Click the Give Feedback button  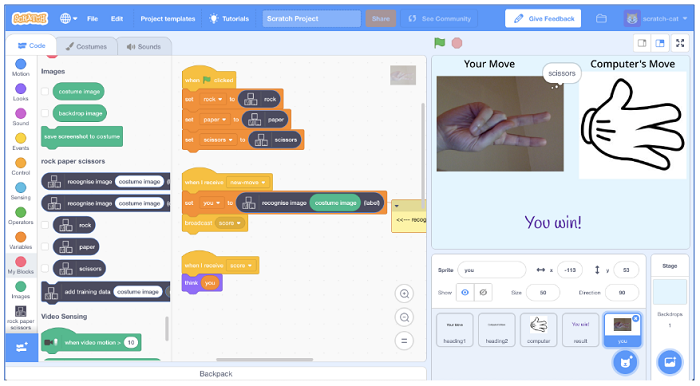click(543, 19)
